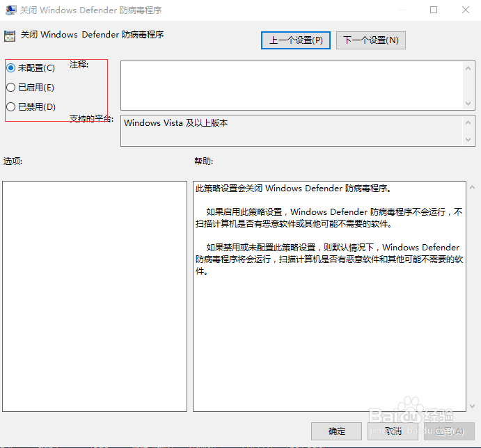This screenshot has width=481, height=448.
Task: Cancel the dialog with 取消
Action: (393, 431)
